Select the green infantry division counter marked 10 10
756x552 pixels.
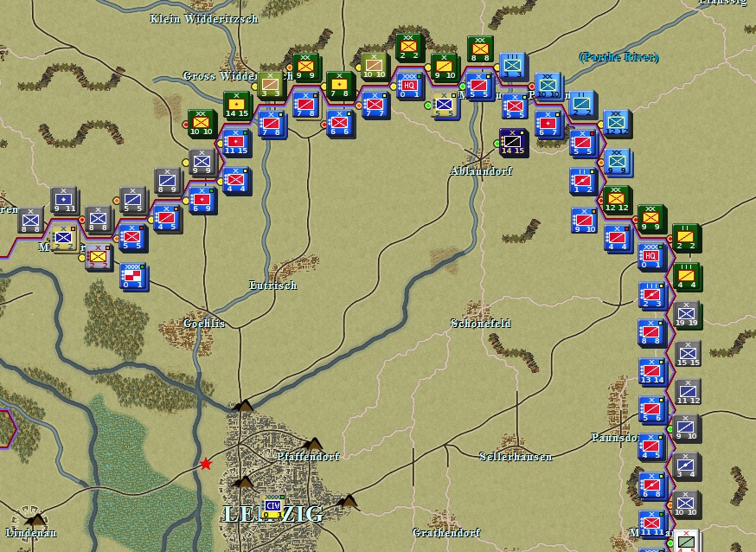pyautogui.click(x=201, y=124)
